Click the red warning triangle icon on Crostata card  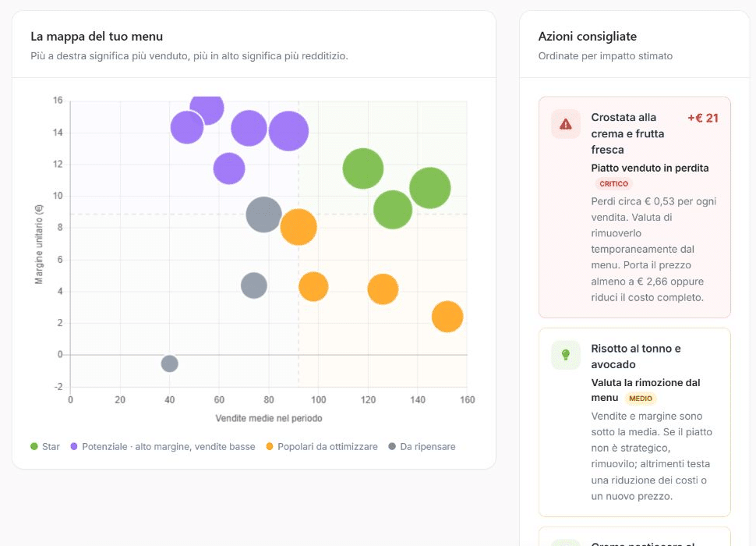click(x=566, y=125)
